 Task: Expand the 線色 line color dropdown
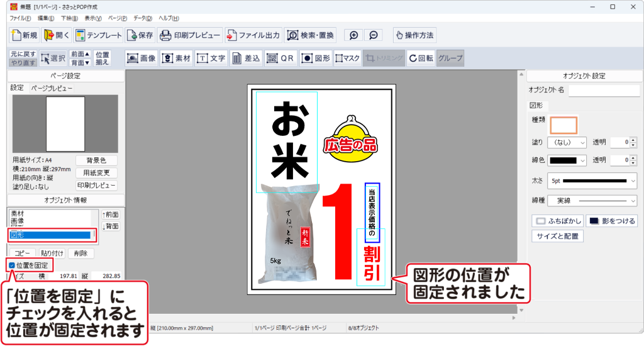click(x=567, y=160)
